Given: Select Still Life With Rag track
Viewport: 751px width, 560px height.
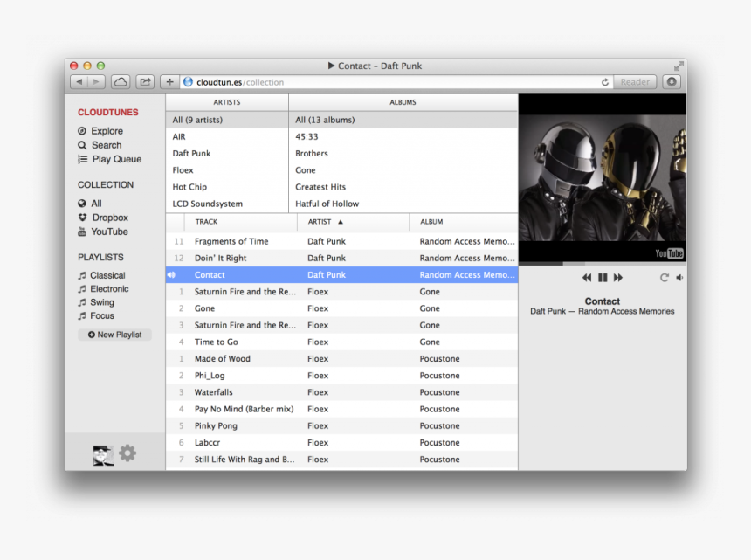Looking at the screenshot, I should (342, 460).
